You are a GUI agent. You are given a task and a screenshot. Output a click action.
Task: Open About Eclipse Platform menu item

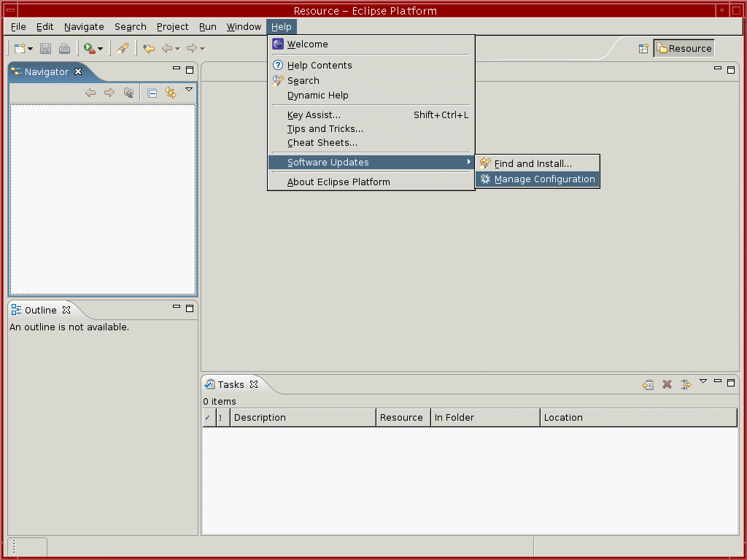[x=338, y=182]
